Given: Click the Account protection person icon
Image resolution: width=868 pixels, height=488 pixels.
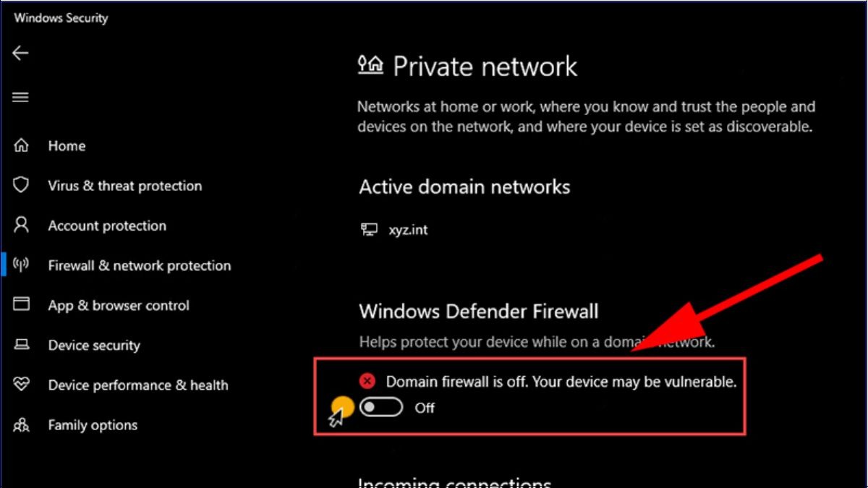Looking at the screenshot, I should 21,225.
